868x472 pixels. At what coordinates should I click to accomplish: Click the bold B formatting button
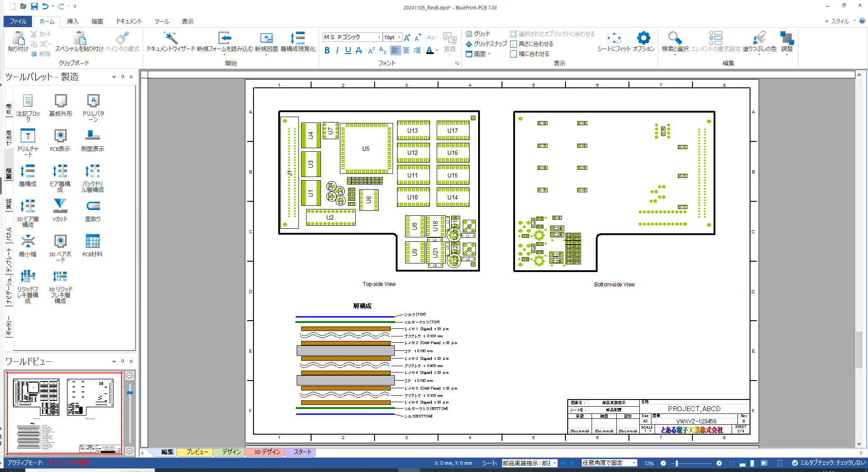pos(327,50)
